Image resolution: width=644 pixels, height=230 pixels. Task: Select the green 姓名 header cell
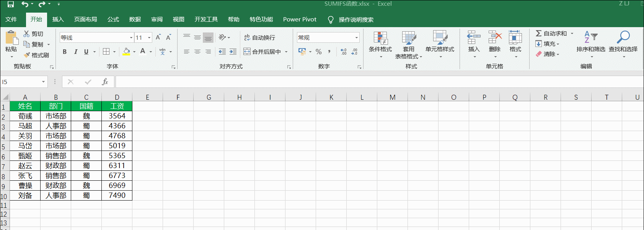coord(25,106)
